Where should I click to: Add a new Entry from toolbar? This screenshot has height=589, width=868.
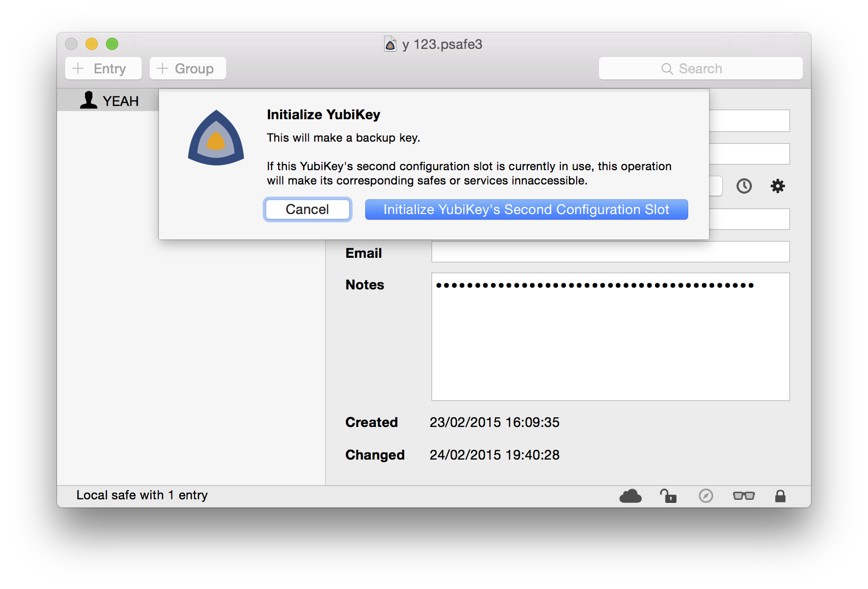[x=103, y=68]
